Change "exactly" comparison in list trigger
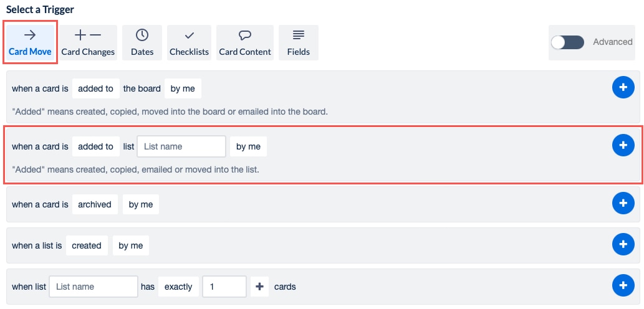 (x=178, y=287)
